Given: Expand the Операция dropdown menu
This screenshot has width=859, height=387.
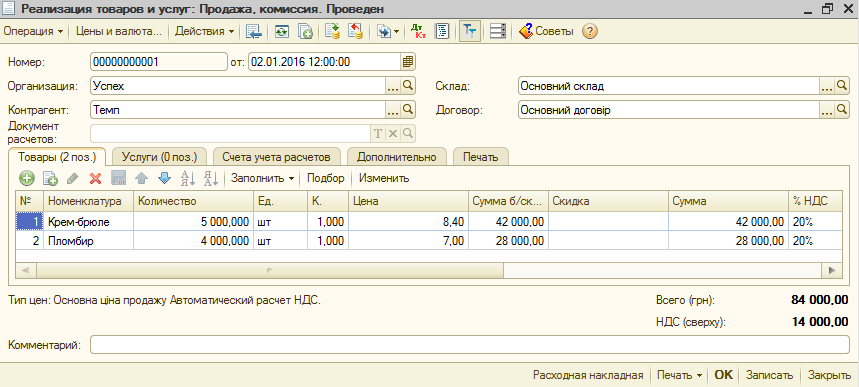Looking at the screenshot, I should pos(33,31).
